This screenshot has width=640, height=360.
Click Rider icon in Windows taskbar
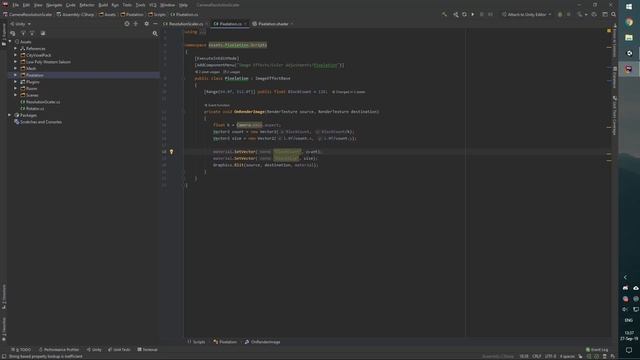[629, 69]
